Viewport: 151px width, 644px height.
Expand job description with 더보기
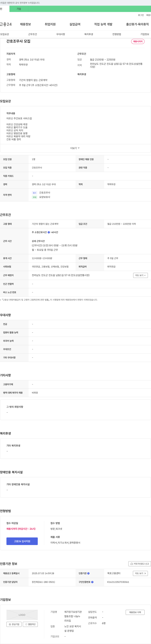pyautogui.click(x=75, y=148)
